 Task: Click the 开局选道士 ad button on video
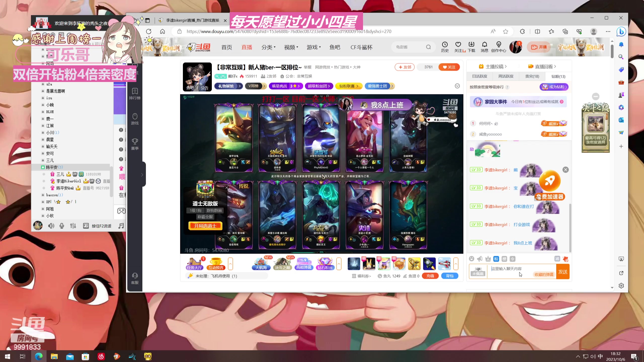(x=205, y=226)
